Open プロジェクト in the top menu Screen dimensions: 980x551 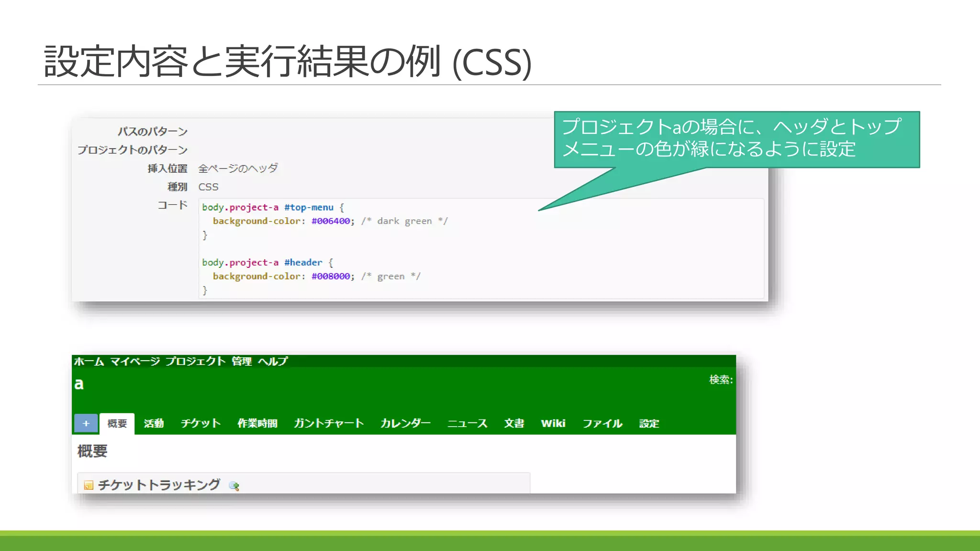[x=195, y=362]
